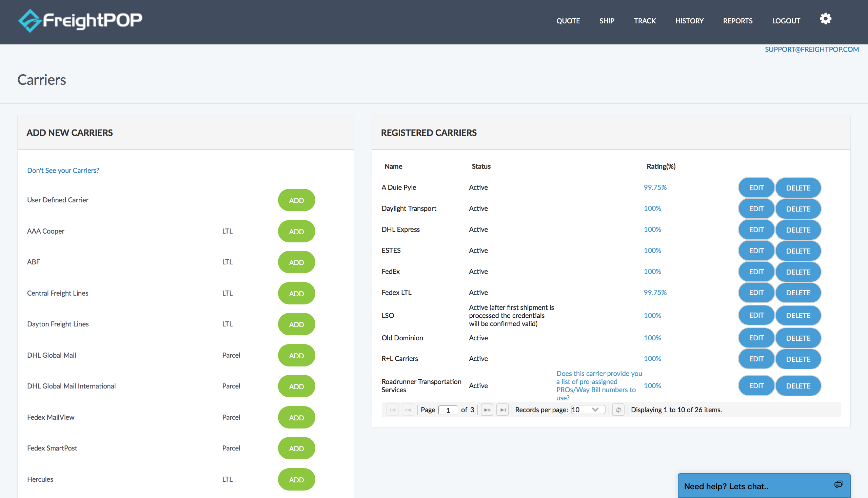Open A Duie Pyle 99.75% rating
This screenshot has height=498, width=868.
tap(655, 187)
